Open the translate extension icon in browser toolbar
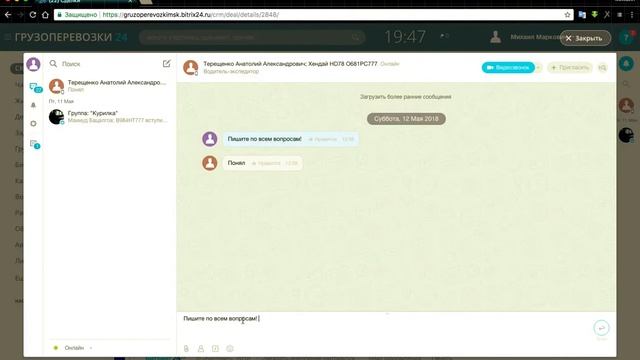This screenshot has height=360, width=640. [582, 15]
